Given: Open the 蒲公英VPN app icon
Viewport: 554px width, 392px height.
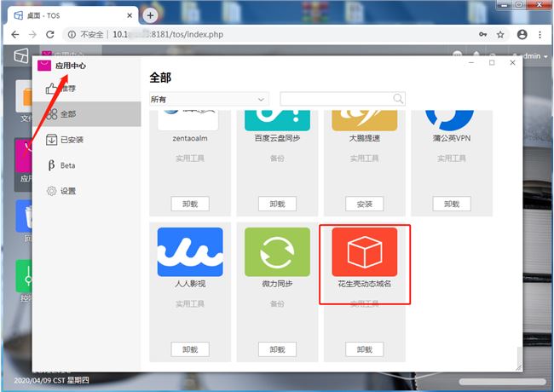Looking at the screenshot, I should 449,120.
